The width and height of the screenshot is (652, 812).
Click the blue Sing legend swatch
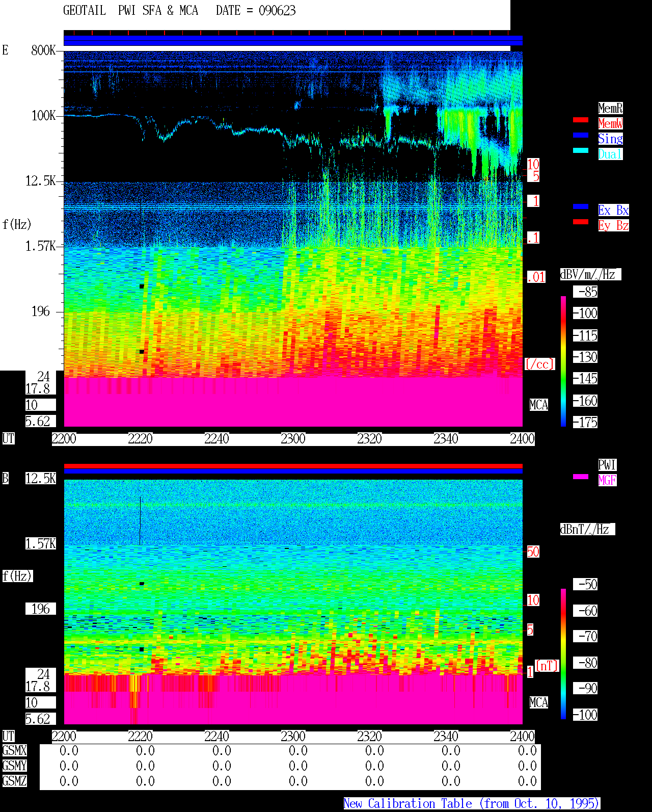pos(581,135)
